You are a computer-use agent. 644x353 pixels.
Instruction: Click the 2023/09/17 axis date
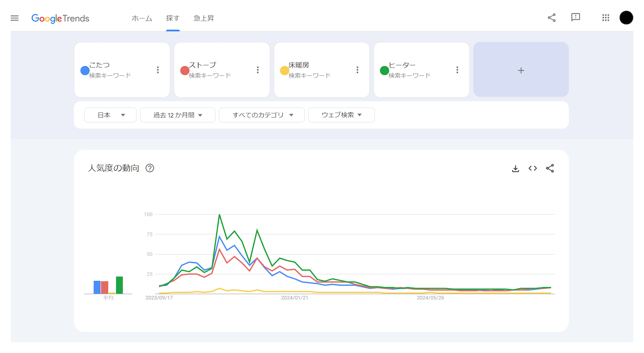[159, 298]
